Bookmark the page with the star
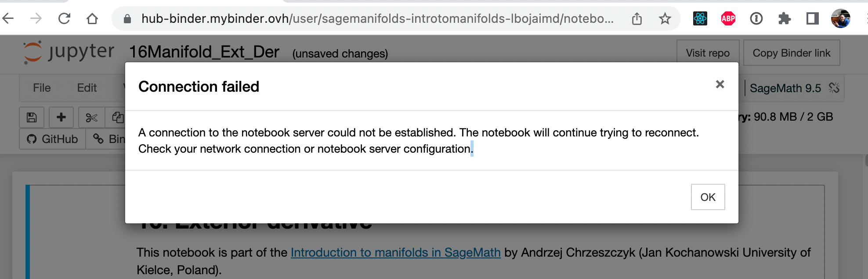 click(x=665, y=18)
